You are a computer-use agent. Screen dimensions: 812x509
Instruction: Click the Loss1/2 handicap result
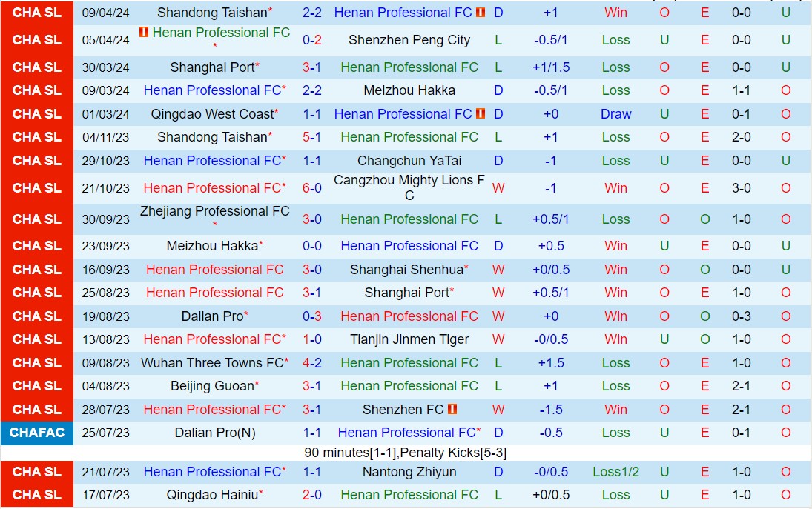(615, 472)
